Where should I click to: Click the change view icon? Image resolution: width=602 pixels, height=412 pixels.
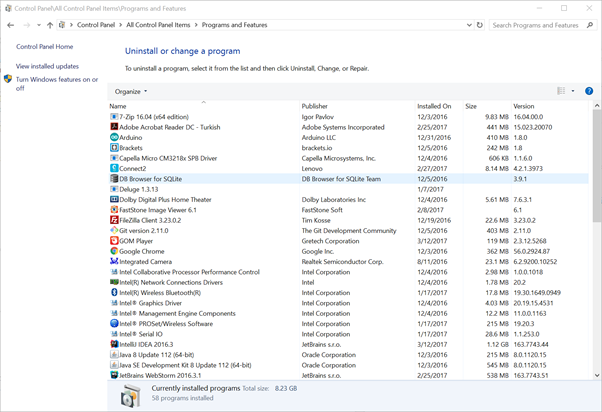[x=561, y=91]
